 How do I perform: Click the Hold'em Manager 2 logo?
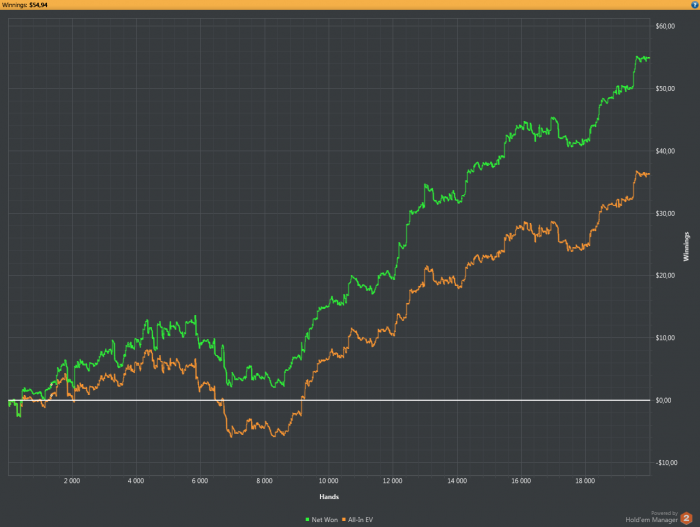[x=686, y=518]
